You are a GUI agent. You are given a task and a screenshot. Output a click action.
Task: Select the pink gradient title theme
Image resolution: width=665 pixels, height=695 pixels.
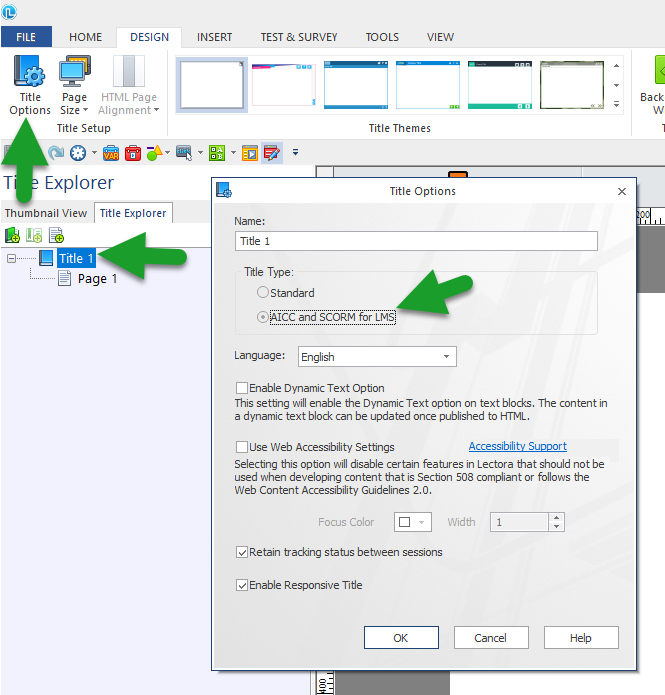click(284, 85)
